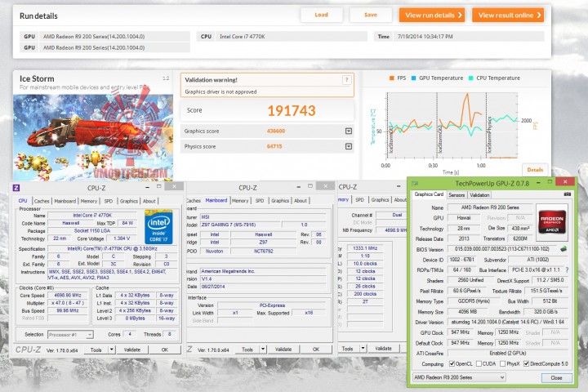Click the Core Speed value '4698.90 MHz'
588x392 pixels.
coord(68,295)
